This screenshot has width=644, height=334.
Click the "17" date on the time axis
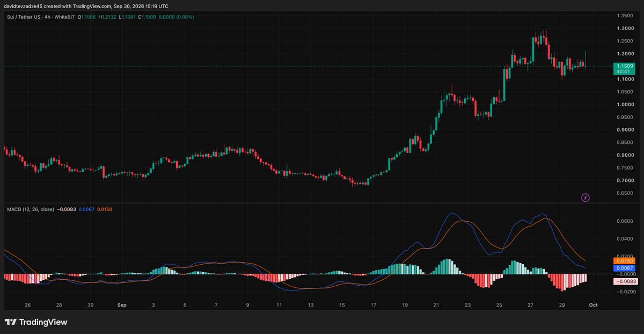373,304
